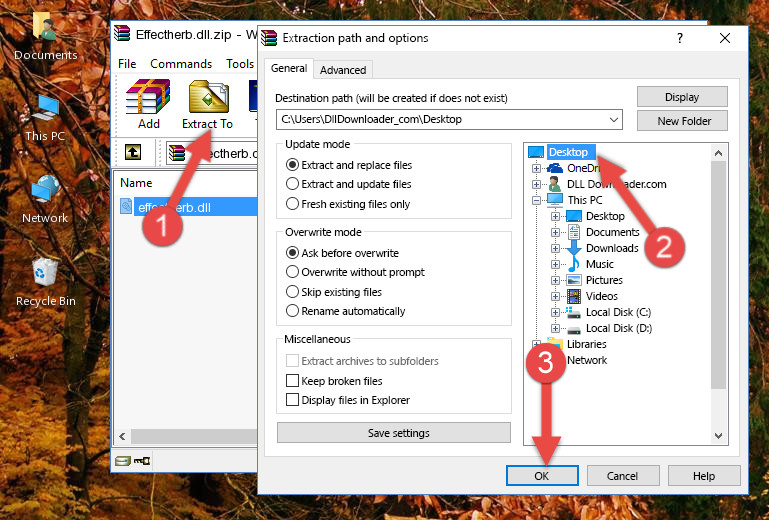Select Skip existing files radio button
The height and width of the screenshot is (520, 769).
tap(292, 291)
